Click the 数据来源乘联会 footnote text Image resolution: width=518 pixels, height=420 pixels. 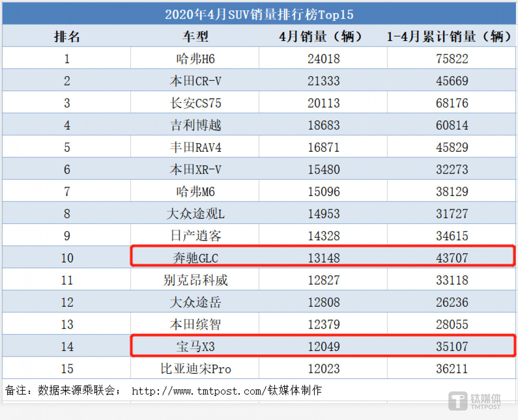[x=76, y=391]
